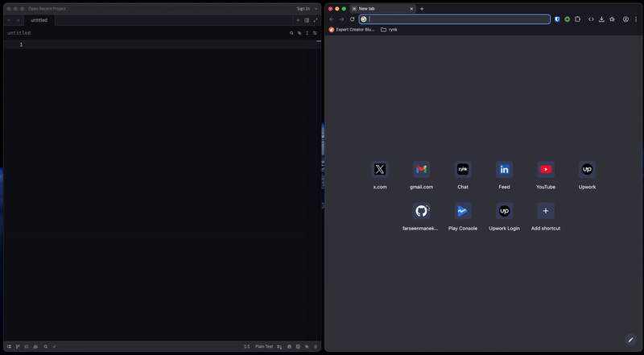Screen dimensions: 644x355
Task: Open the diagnostics checkmark icon
Action: pos(55,346)
